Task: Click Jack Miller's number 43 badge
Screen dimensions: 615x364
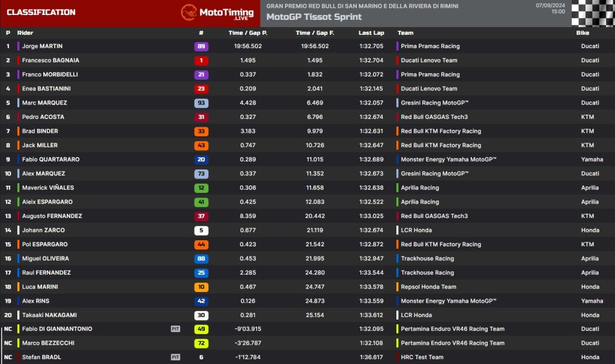Action: click(201, 145)
